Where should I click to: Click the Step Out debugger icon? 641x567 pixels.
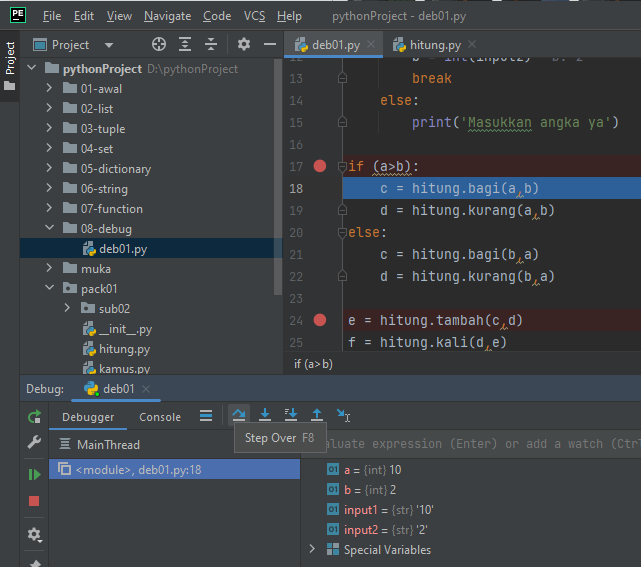tap(317, 415)
